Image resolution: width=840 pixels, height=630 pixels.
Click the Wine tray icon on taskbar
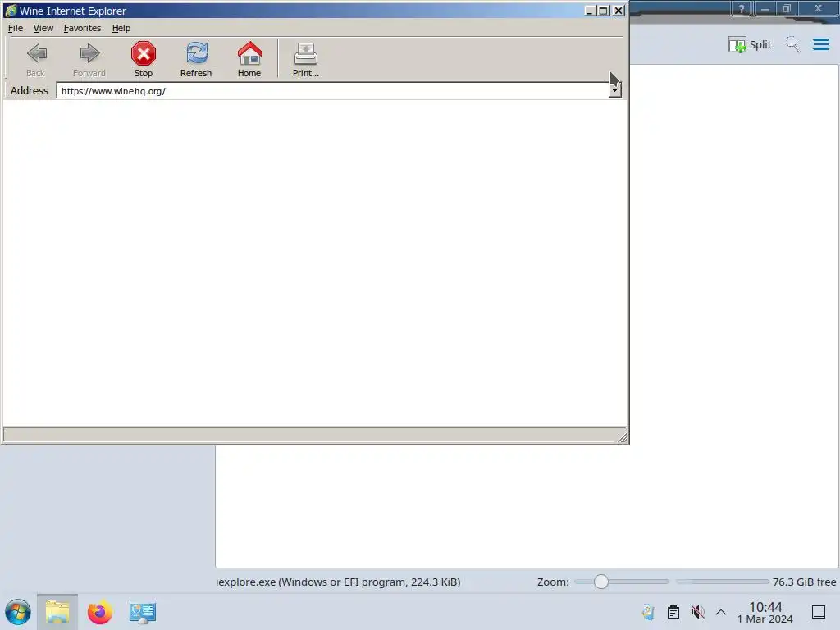tap(648, 612)
